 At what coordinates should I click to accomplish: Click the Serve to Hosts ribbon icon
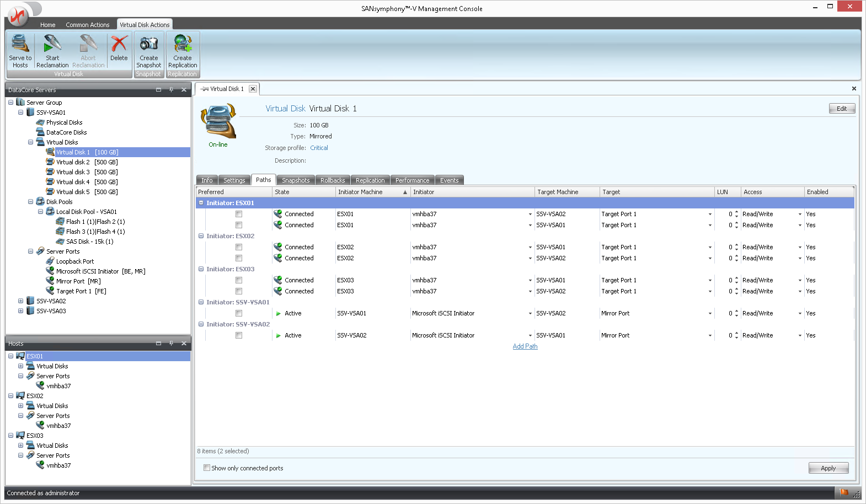click(x=20, y=44)
